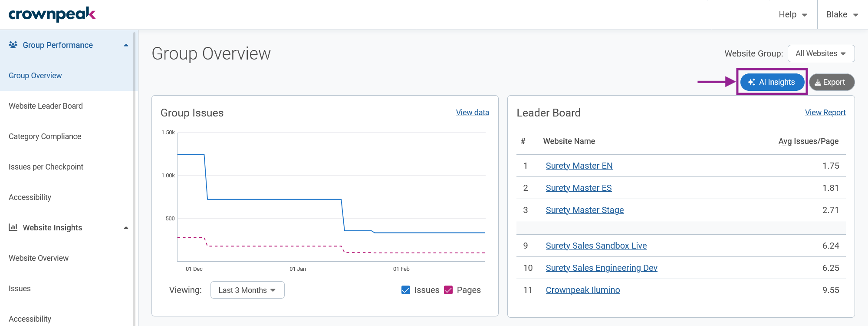The height and width of the screenshot is (326, 868).
Task: Click the Website Insights chart icon
Action: [13, 227]
